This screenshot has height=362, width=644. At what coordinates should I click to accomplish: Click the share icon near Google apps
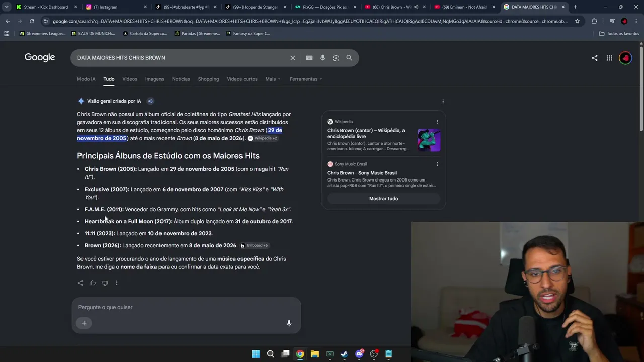pos(595,58)
